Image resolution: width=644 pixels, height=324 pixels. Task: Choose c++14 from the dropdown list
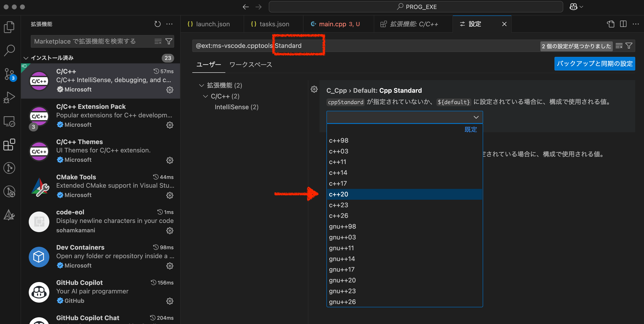pos(405,173)
